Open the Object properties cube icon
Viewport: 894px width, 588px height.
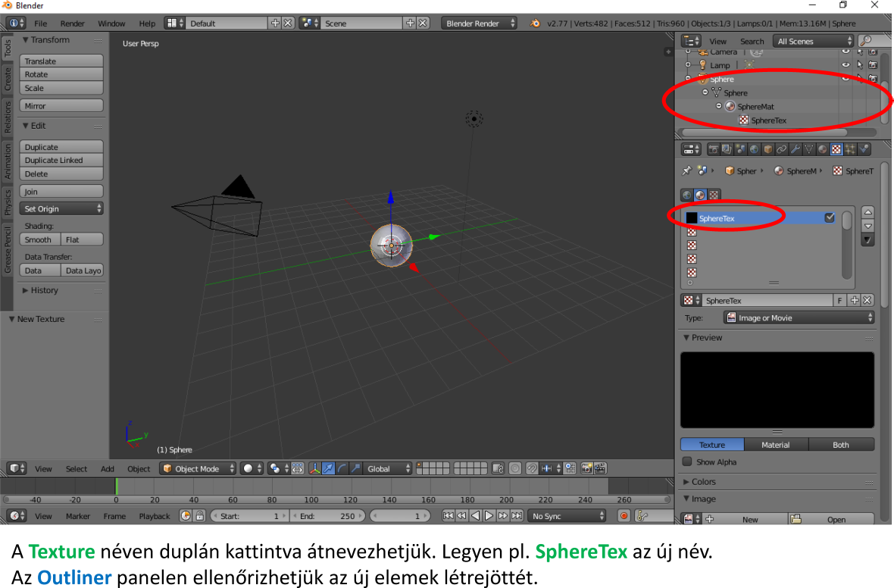click(767, 149)
